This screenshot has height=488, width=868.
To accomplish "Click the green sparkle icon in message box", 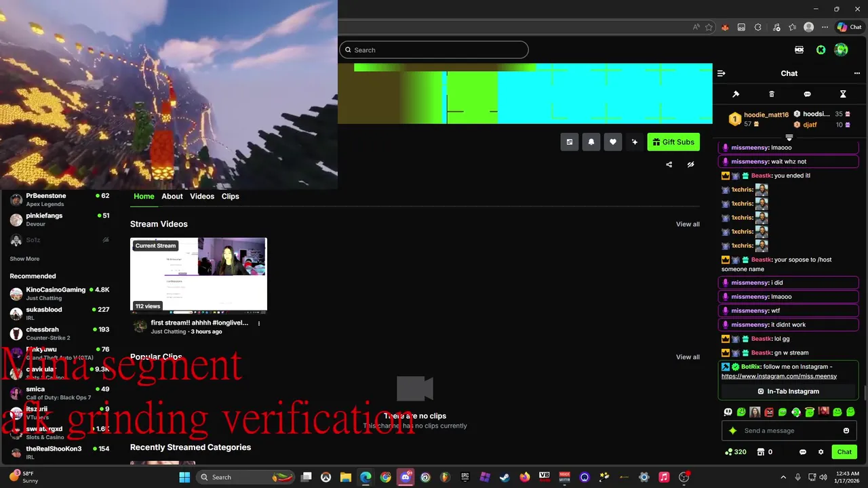I will 732,430.
